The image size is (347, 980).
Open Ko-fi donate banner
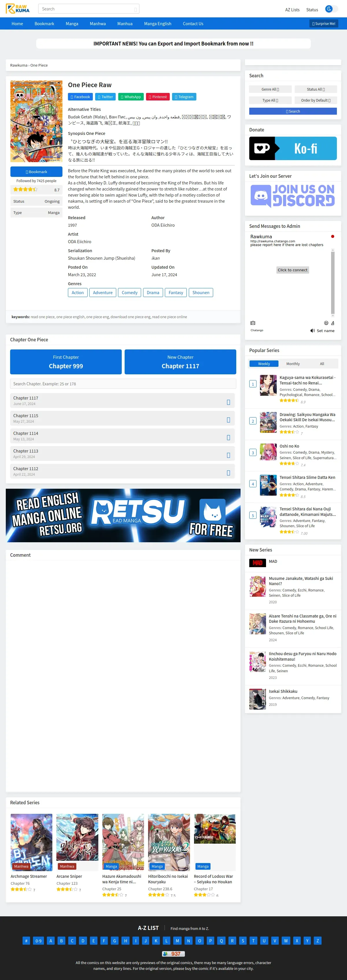pos(293,148)
